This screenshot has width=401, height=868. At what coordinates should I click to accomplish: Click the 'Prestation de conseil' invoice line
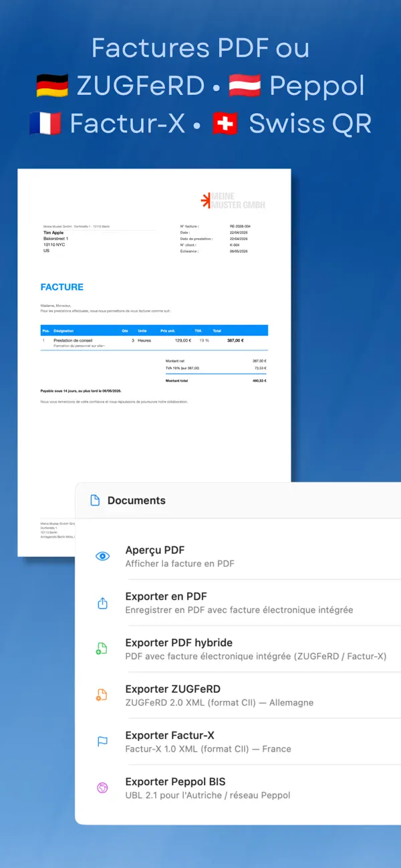point(154,342)
